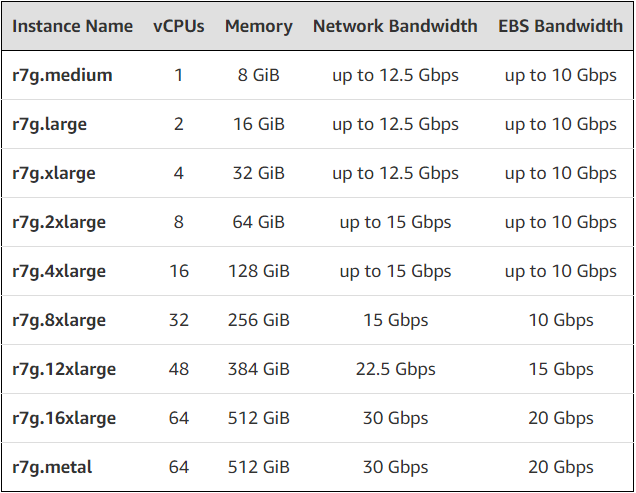Select the r7g.metal instance name

coord(54,467)
